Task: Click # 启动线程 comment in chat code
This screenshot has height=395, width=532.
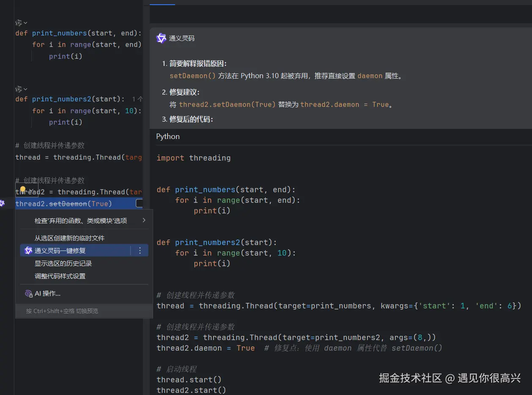Action: tap(177, 369)
